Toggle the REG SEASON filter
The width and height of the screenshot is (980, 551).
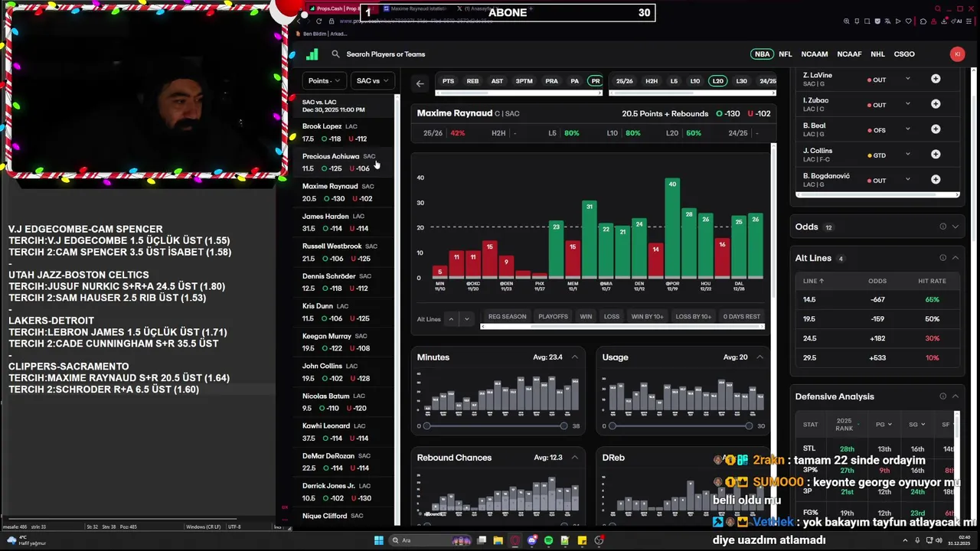(507, 317)
